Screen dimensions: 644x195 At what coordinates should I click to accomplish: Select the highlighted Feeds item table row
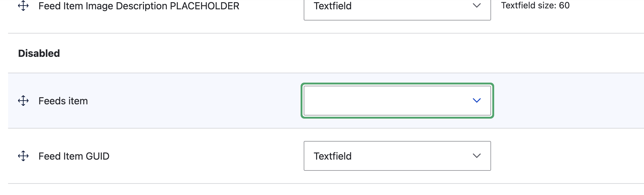pos(326,101)
